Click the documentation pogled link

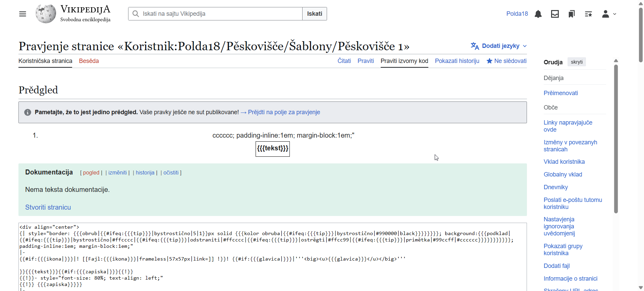tap(91, 172)
